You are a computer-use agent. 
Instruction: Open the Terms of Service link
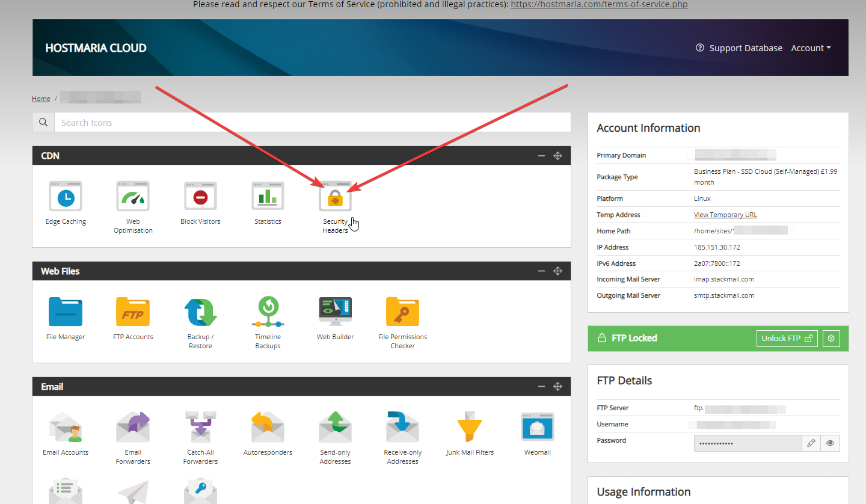click(598, 4)
